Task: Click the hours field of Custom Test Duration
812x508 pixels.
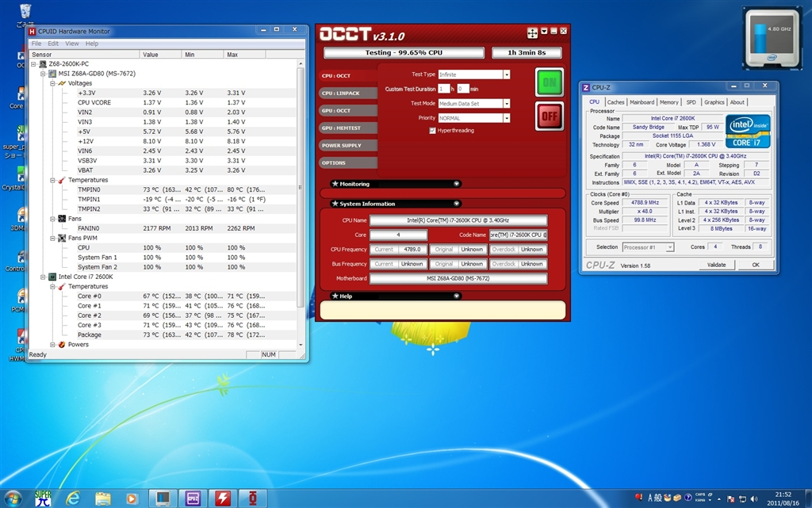Action: [443, 89]
